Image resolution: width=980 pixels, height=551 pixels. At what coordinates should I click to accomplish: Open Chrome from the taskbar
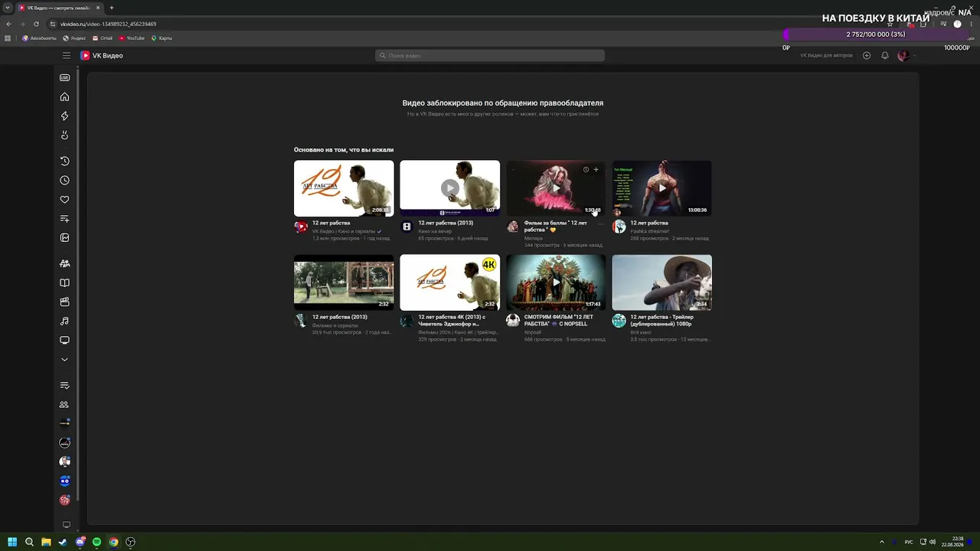(113, 542)
